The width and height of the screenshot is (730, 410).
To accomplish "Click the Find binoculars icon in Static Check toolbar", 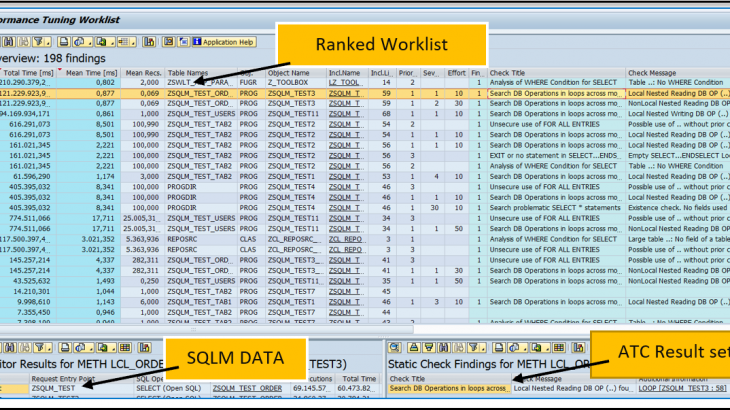I will point(444,348).
